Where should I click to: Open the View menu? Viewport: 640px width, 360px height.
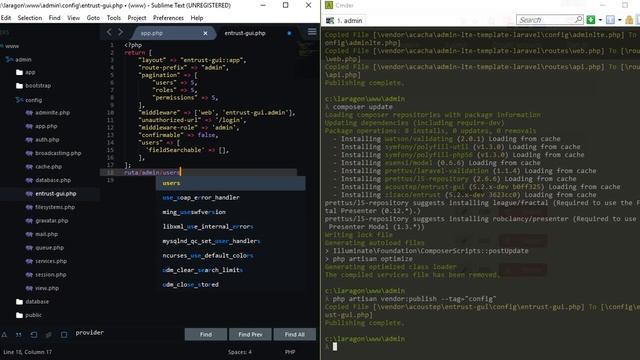[73, 18]
